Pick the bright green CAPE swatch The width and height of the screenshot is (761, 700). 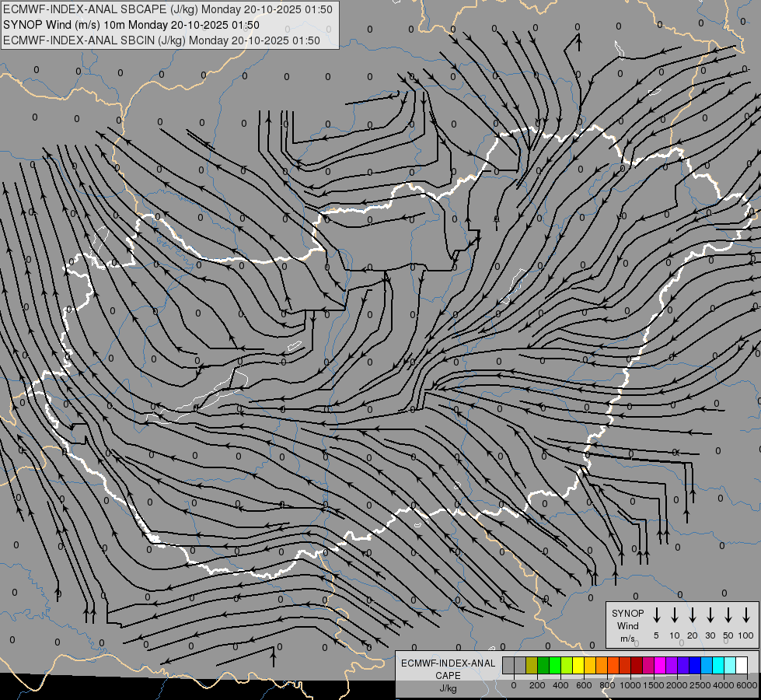pos(555,665)
